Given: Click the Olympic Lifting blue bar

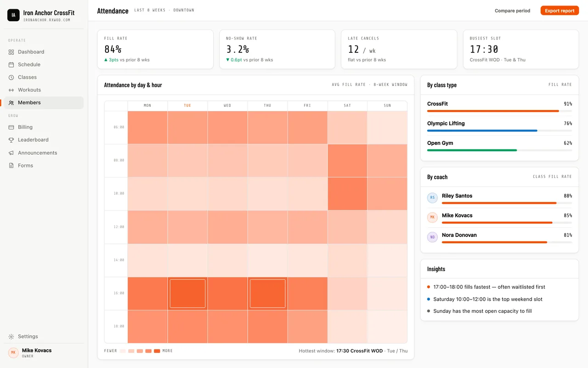Looking at the screenshot, I should tap(482, 131).
